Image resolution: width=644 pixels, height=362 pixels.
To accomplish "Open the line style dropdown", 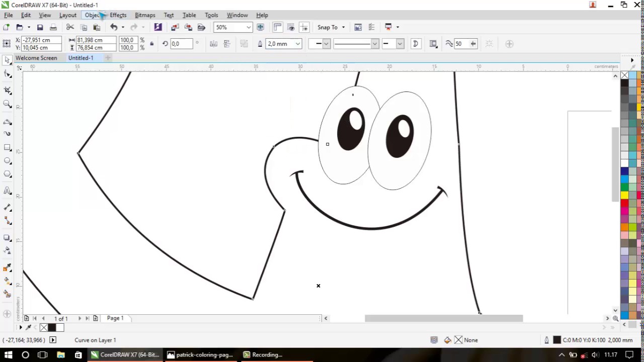I will coord(374,44).
